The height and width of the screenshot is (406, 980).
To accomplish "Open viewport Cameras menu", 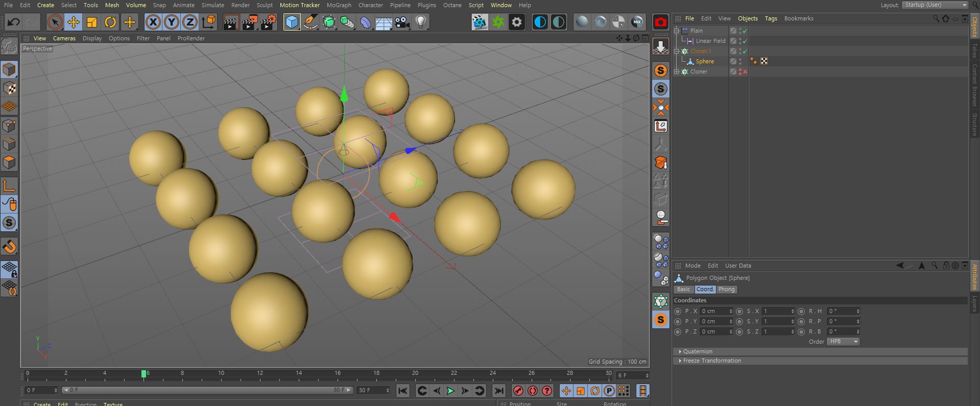I will click(64, 38).
